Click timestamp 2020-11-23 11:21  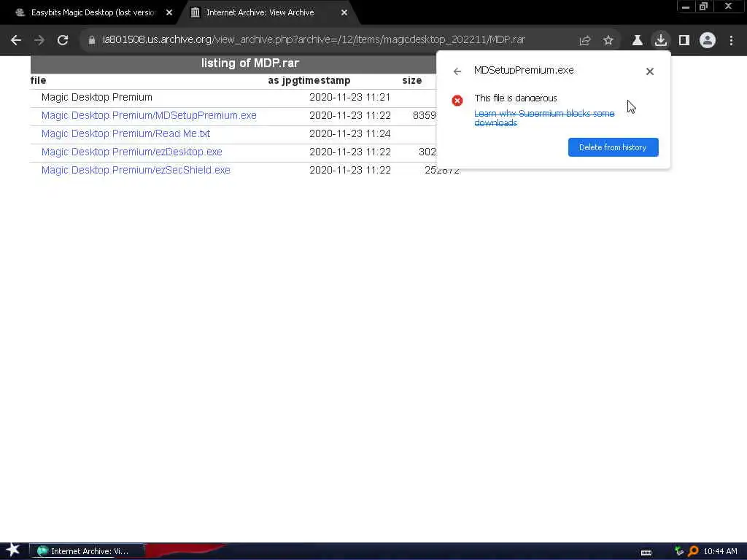click(349, 97)
